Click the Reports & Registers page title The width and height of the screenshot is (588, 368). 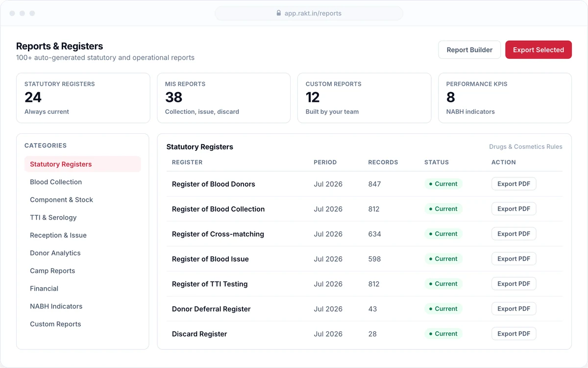click(60, 46)
